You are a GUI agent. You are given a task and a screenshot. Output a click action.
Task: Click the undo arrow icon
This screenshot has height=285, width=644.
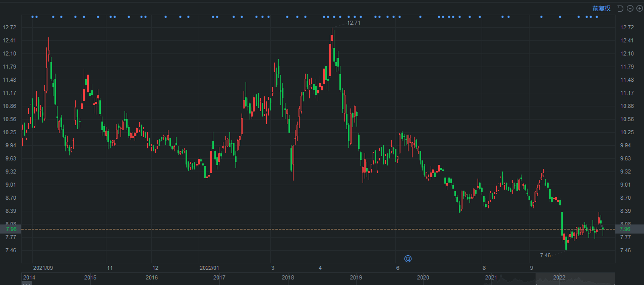(x=620, y=8)
